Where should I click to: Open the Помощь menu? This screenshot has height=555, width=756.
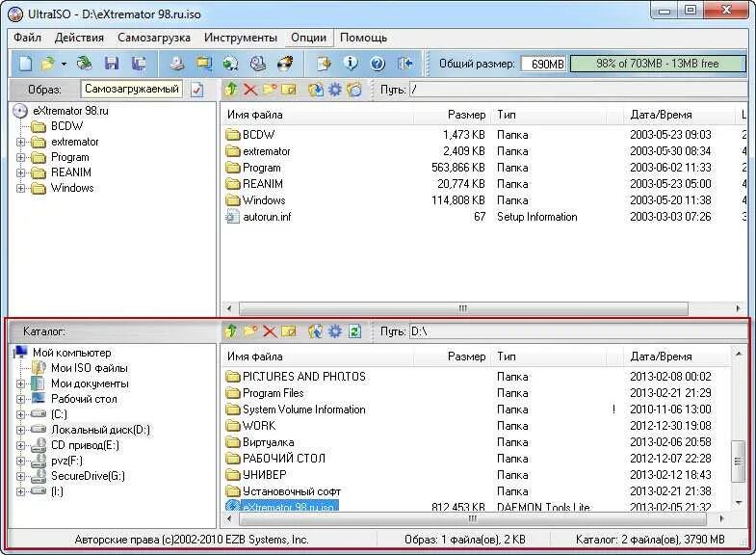click(x=363, y=38)
